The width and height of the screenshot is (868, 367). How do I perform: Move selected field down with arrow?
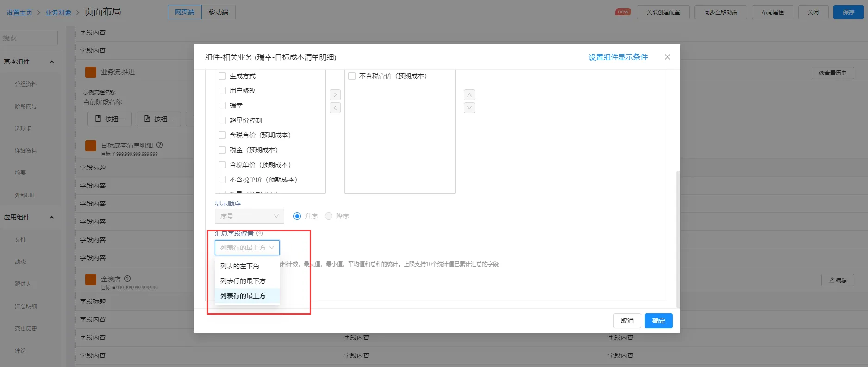[469, 108]
